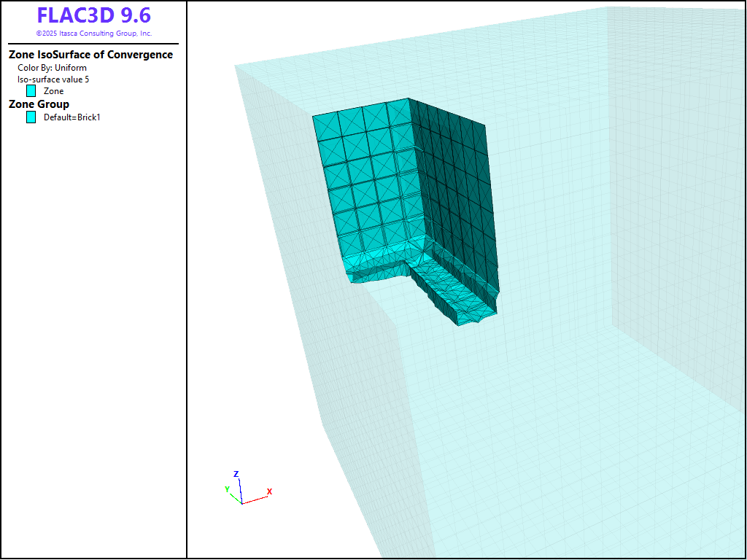Viewport: 747px width, 560px height.
Task: Click the bottom ledge of the isosurface
Action: pos(452,299)
